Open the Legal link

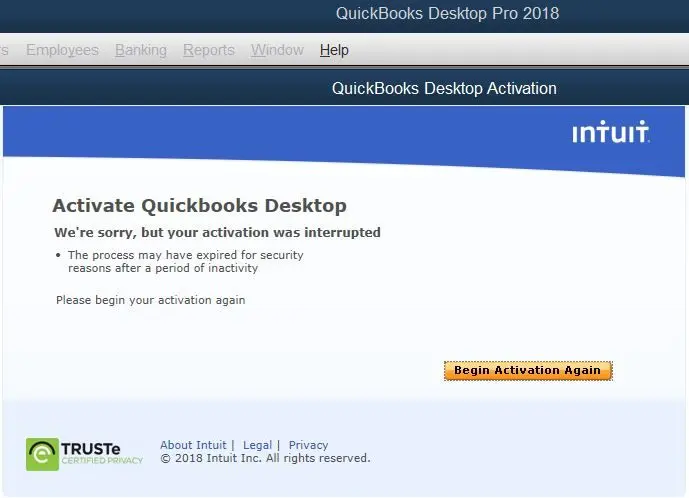(257, 445)
